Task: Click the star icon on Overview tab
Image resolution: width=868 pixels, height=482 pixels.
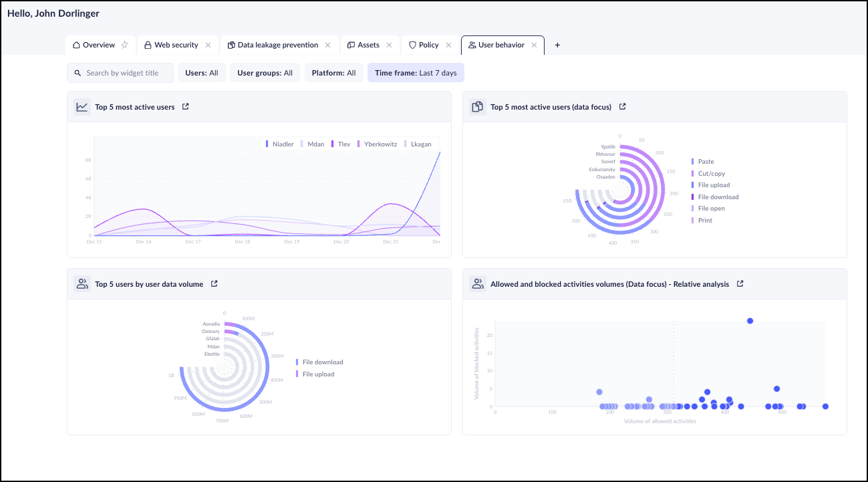Action: 124,45
